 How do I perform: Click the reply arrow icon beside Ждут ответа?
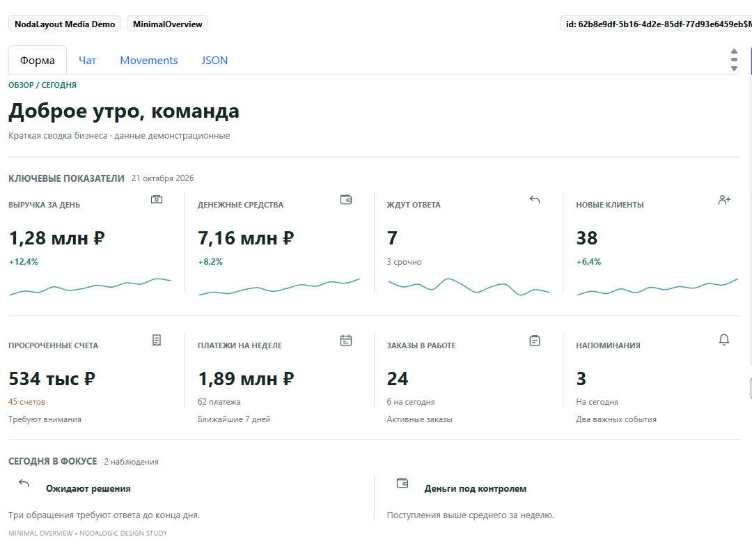tap(535, 199)
